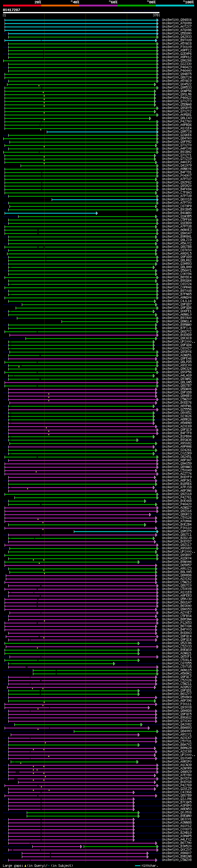197x868 pixels.
Task: Open hit UniRef100_A0T2X7
Action: pyautogui.click(x=177, y=26)
